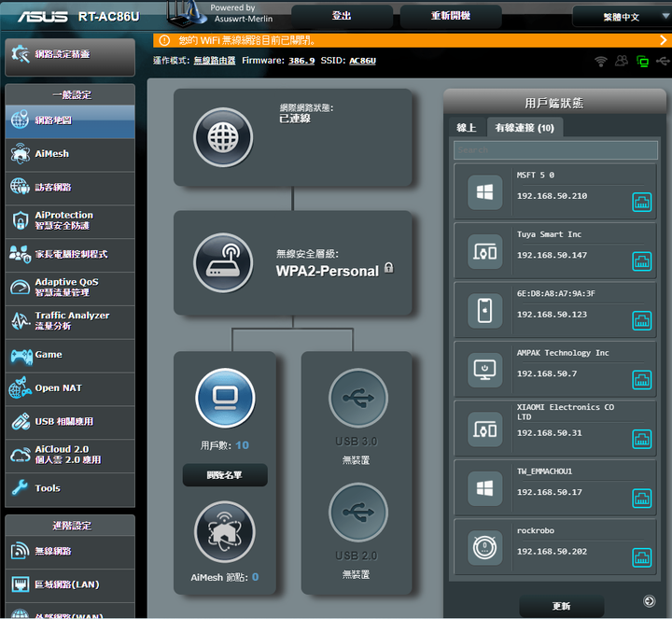Click wired port icon for 192.168.50.7

pos(641,380)
